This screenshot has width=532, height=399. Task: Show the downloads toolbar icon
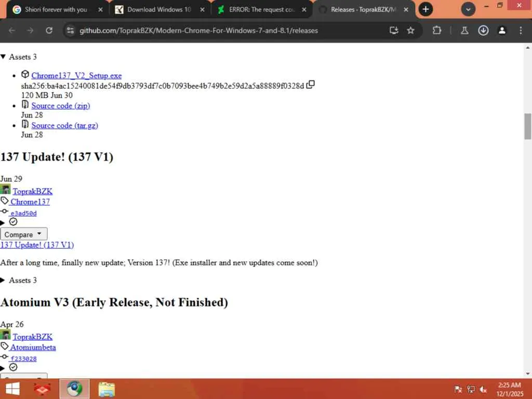point(483,31)
